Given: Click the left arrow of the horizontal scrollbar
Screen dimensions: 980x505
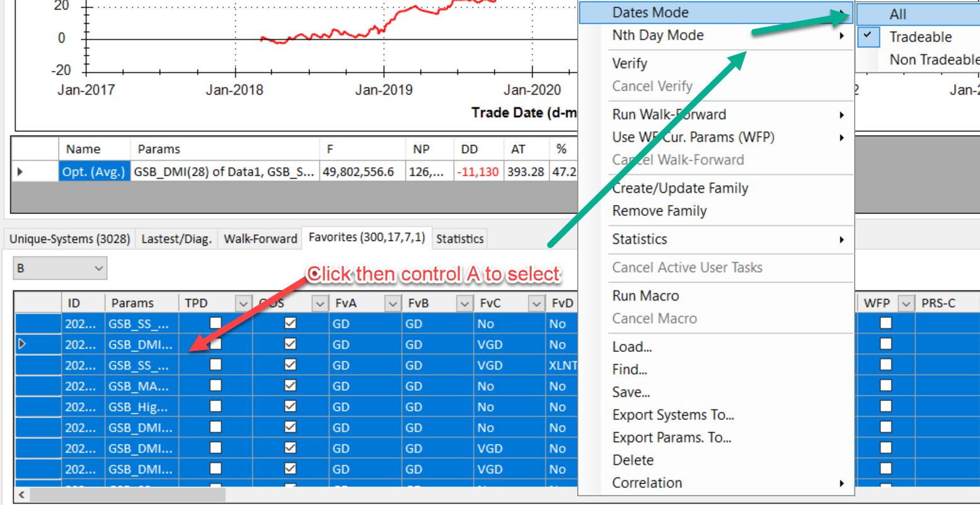Looking at the screenshot, I should coord(21,494).
